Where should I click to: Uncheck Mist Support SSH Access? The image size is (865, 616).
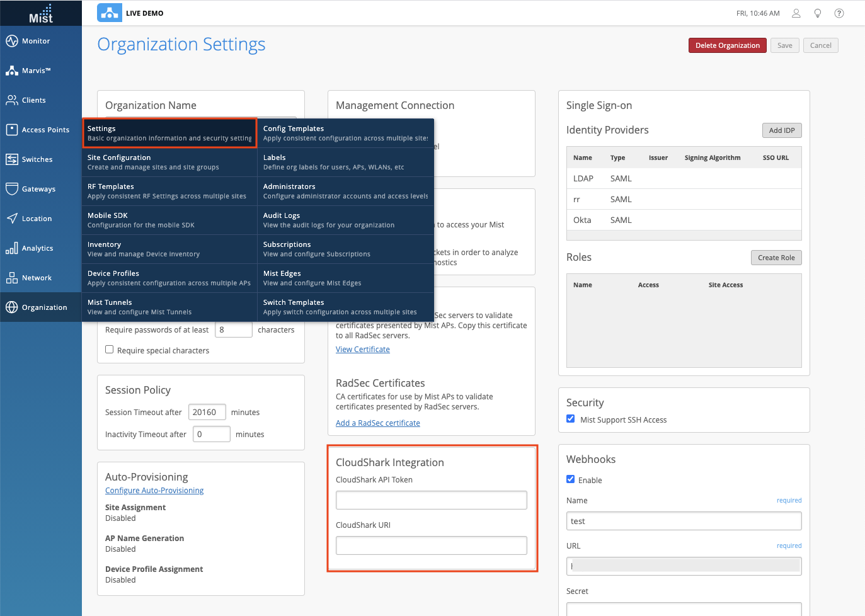(571, 419)
